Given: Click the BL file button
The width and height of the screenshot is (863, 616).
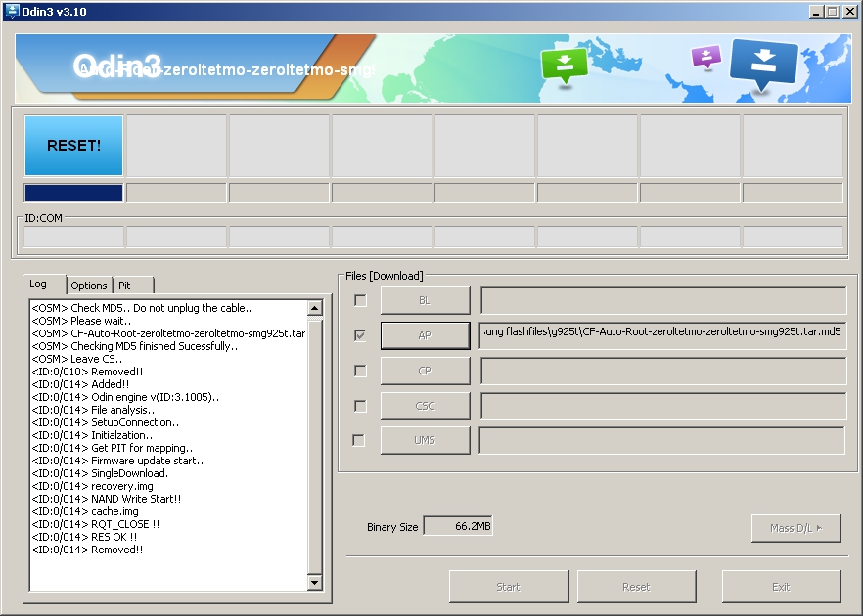Looking at the screenshot, I should coord(425,300).
